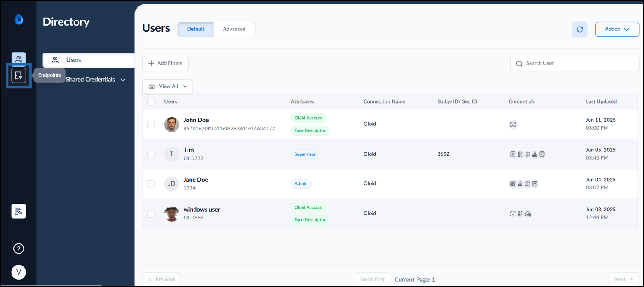Click Tim's palm credential icon
Image resolution: width=644 pixels, height=287 pixels.
coord(527,154)
